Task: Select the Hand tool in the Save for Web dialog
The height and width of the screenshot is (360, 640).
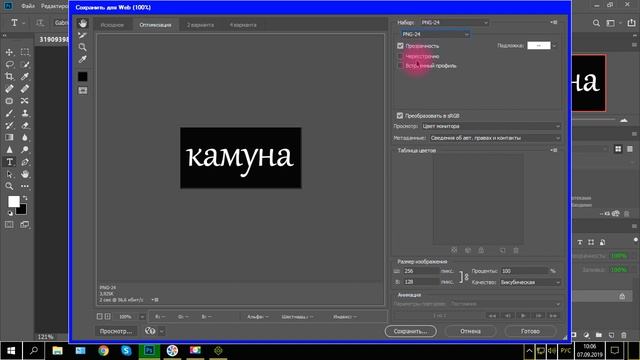Action: [83, 23]
